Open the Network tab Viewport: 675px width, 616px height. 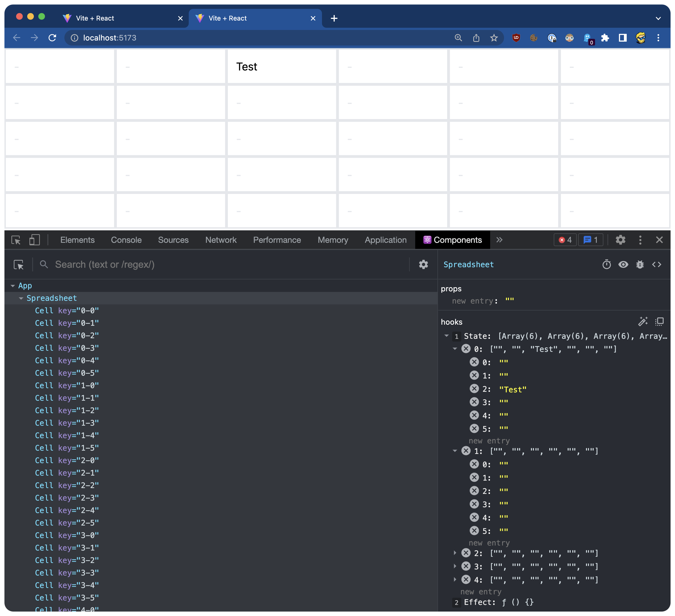coord(221,240)
